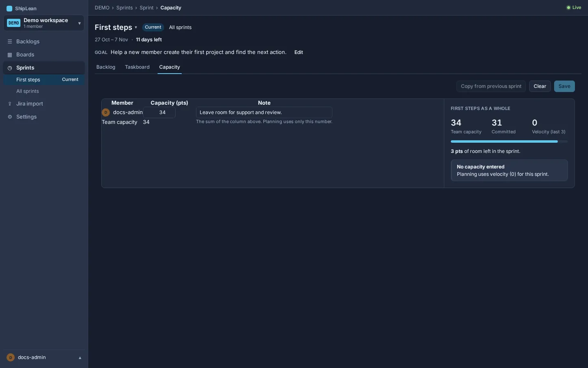The width and height of the screenshot is (588, 368).
Task: Edit the sprint goal
Action: pyautogui.click(x=298, y=52)
